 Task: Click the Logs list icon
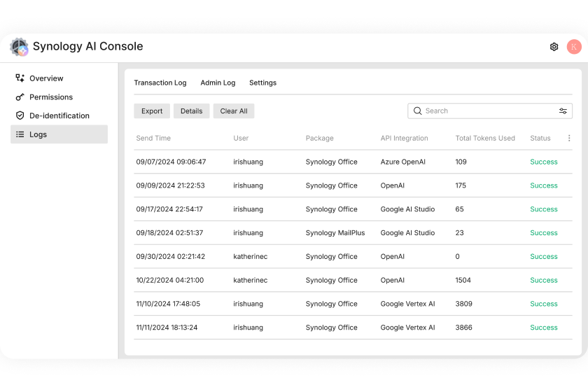(x=20, y=134)
